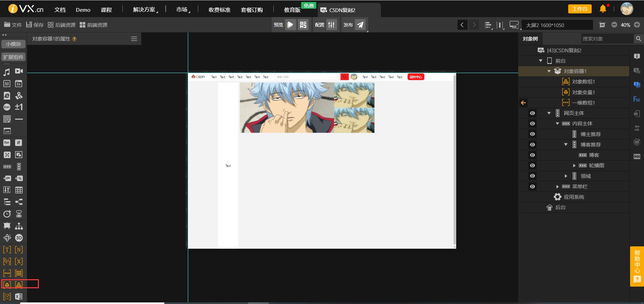Open the 解决方案 menu

coord(145,10)
